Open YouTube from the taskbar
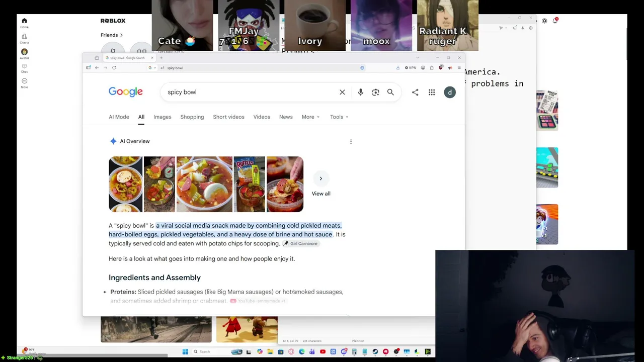 pyautogui.click(x=323, y=351)
